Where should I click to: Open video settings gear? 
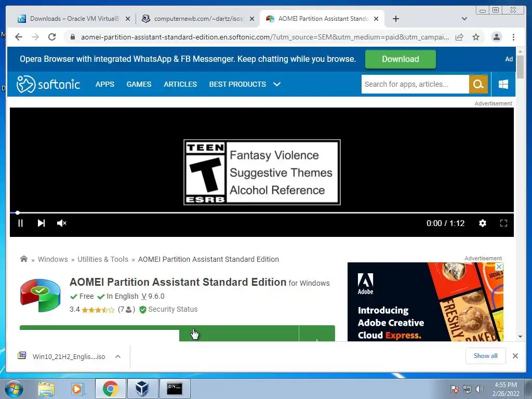(483, 223)
